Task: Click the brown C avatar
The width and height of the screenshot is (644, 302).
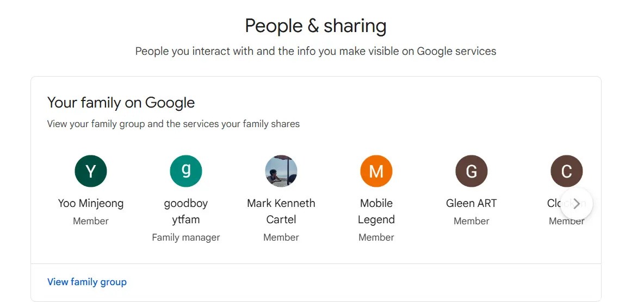Action: pos(567,171)
